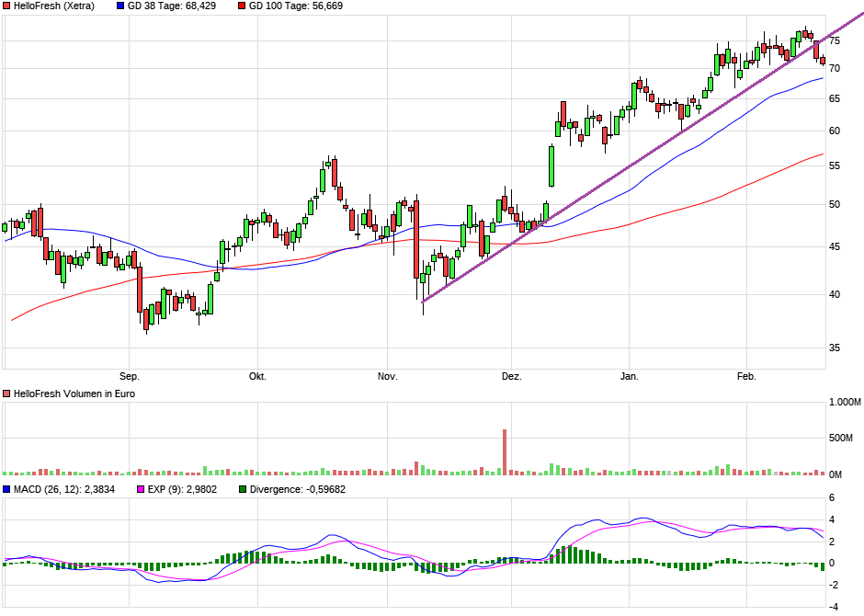Viewport: 864px width, 616px height.
Task: Click the 55 price axis value
Action: (835, 166)
